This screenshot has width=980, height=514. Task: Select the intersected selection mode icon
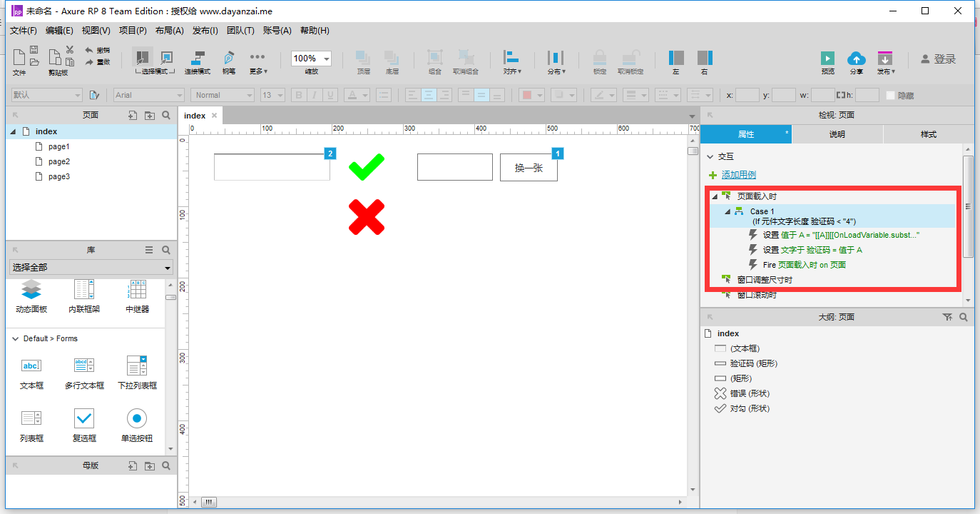pos(143,57)
